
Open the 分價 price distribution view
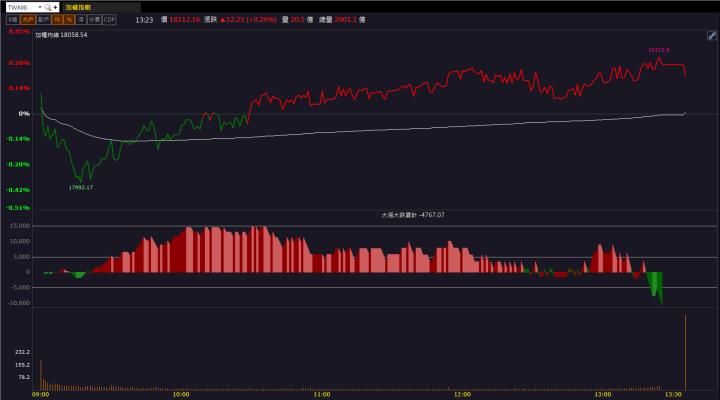(x=94, y=19)
